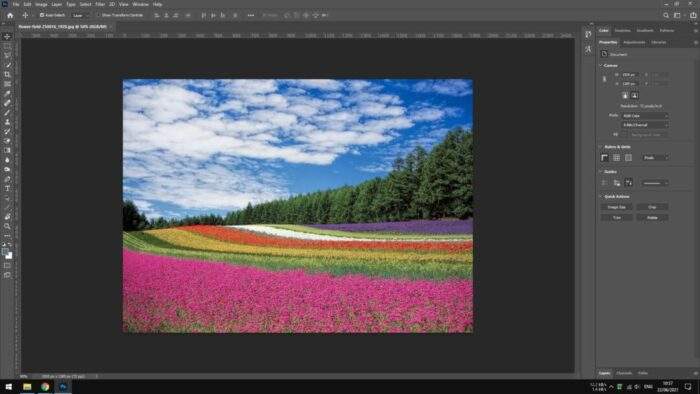Select the Lasso tool
700x394 pixels.
pos(7,55)
